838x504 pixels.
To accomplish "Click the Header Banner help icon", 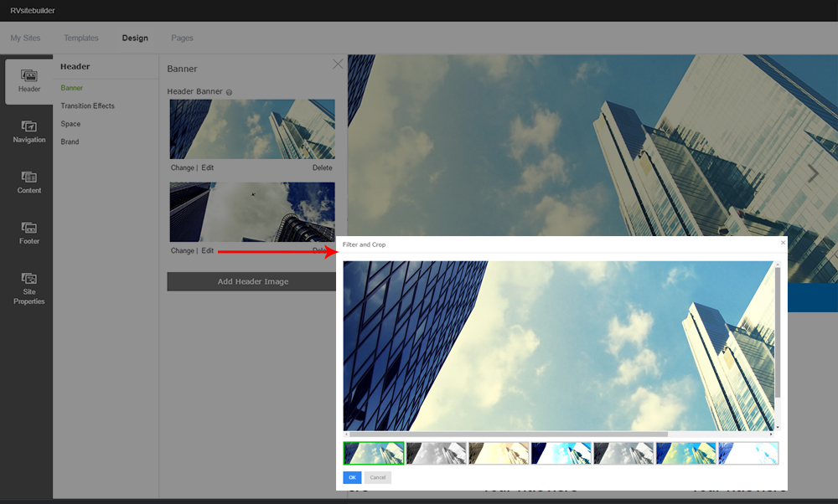I will tap(229, 92).
